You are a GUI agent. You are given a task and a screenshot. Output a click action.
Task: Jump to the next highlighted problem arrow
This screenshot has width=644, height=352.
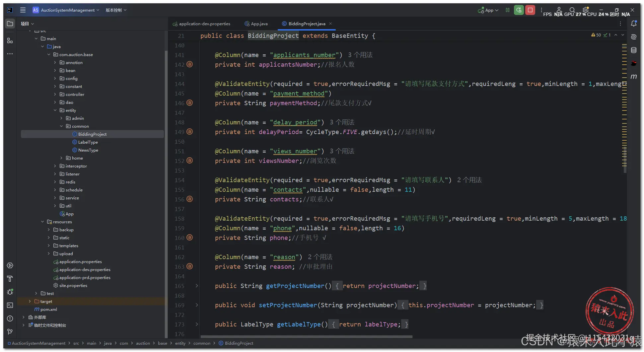coord(623,35)
